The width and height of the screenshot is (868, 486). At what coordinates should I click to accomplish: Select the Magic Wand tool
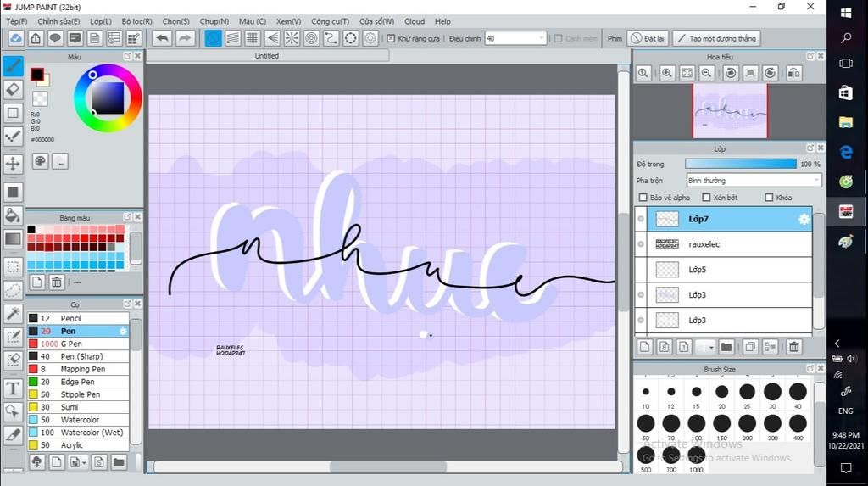(13, 313)
